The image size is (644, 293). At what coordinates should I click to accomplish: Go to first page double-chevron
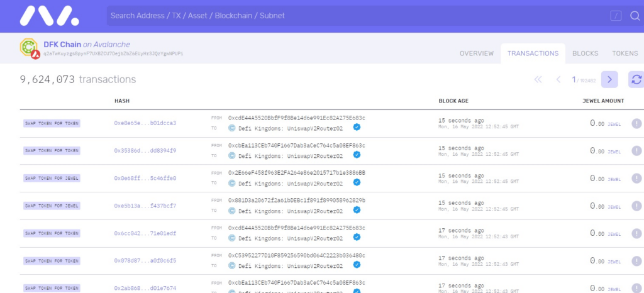click(538, 80)
